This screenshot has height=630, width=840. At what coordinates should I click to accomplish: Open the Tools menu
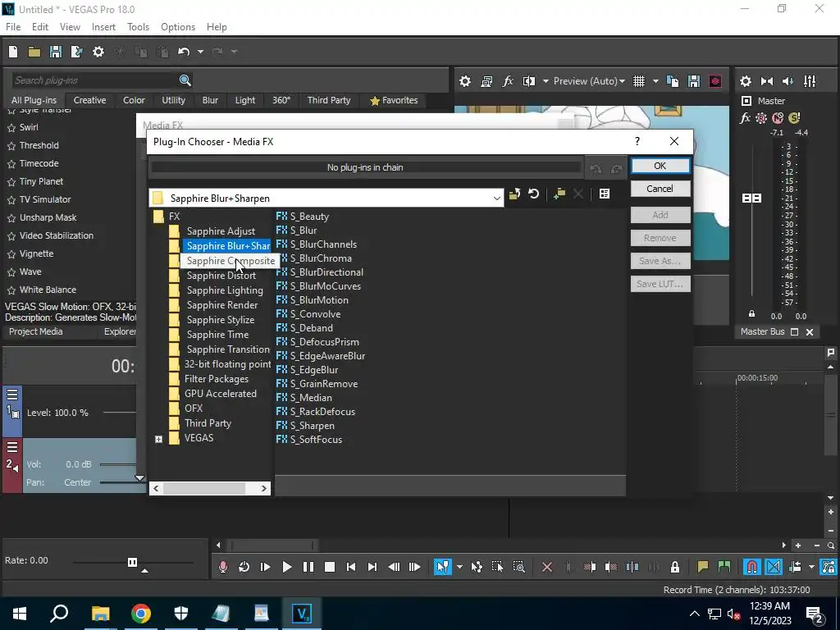138,27
